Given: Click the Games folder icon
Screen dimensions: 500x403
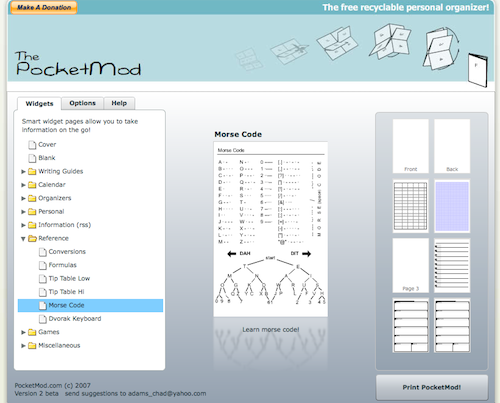Looking at the screenshot, I should pyautogui.click(x=32, y=332).
